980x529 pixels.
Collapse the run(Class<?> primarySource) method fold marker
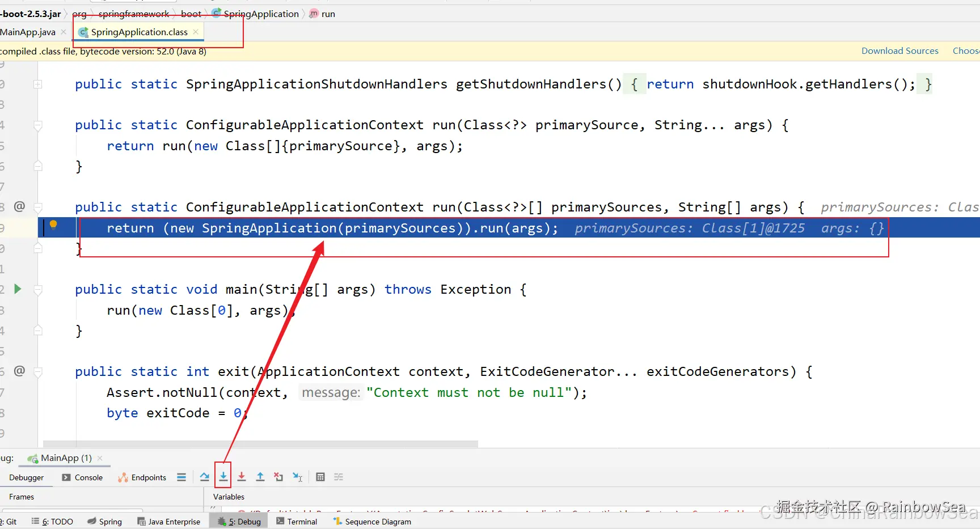point(38,125)
